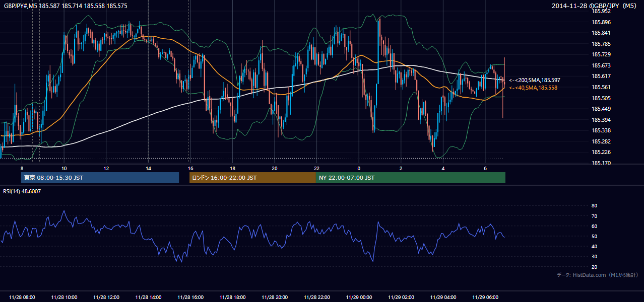Click the 185.841 price axis label
The width and height of the screenshot is (644, 302).
[x=601, y=33]
